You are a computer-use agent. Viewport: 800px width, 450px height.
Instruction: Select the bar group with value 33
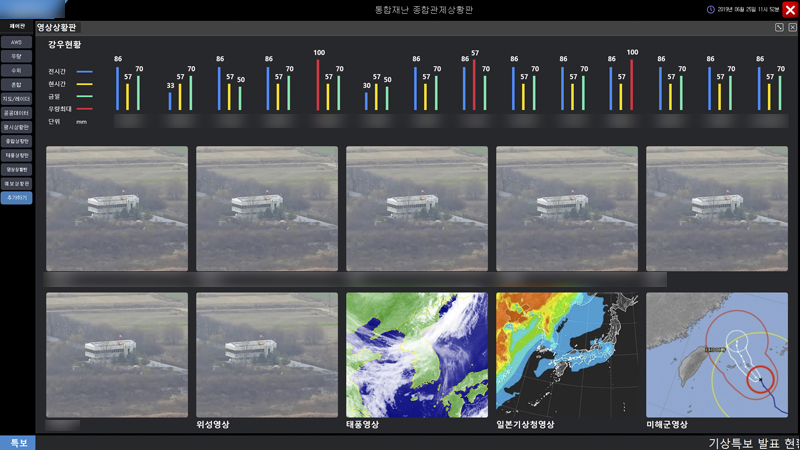point(181,88)
